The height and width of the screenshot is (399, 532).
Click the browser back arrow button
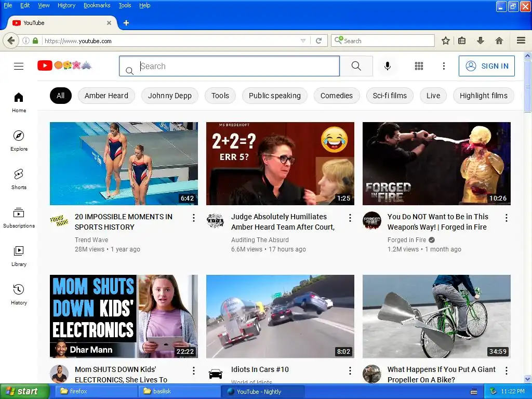click(x=11, y=41)
